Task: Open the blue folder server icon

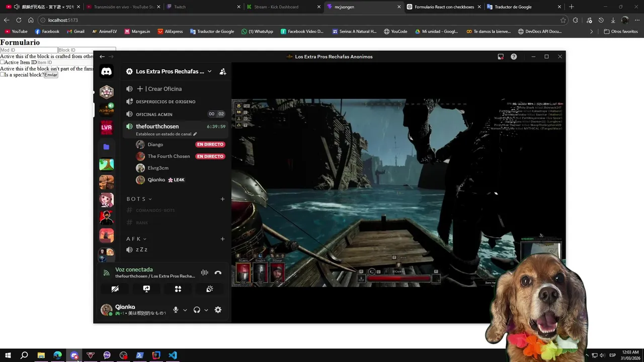Action: (x=106, y=147)
